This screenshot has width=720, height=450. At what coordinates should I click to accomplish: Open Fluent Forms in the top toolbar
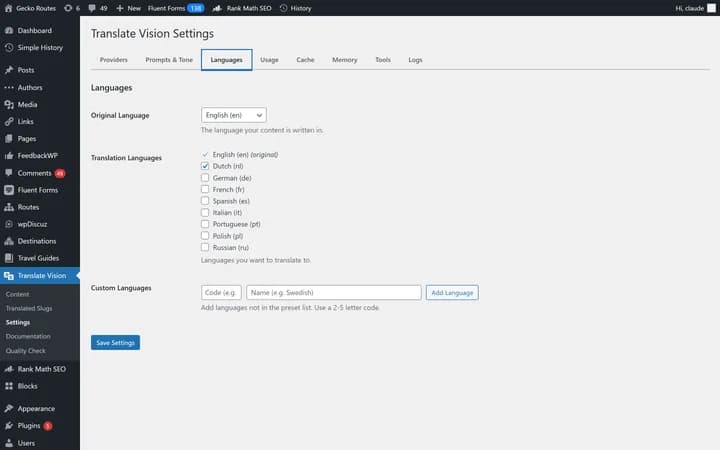[x=176, y=8]
